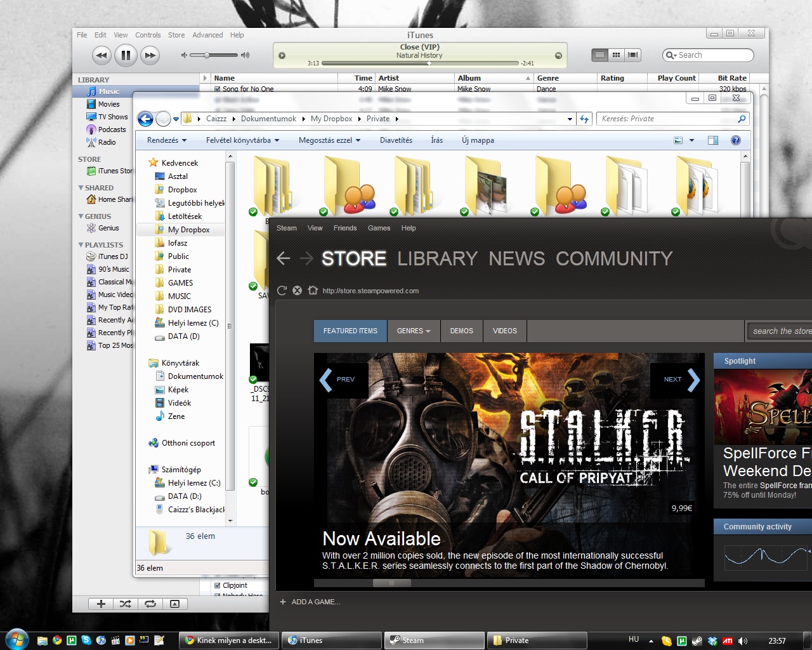
Task: Click the Írás button in Explorer
Action: 437,140
